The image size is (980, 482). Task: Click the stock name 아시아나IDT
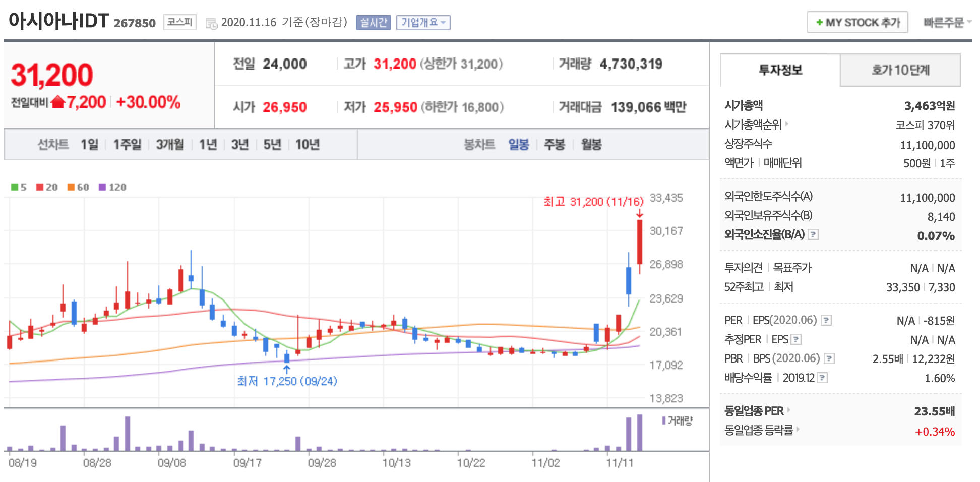coord(58,21)
